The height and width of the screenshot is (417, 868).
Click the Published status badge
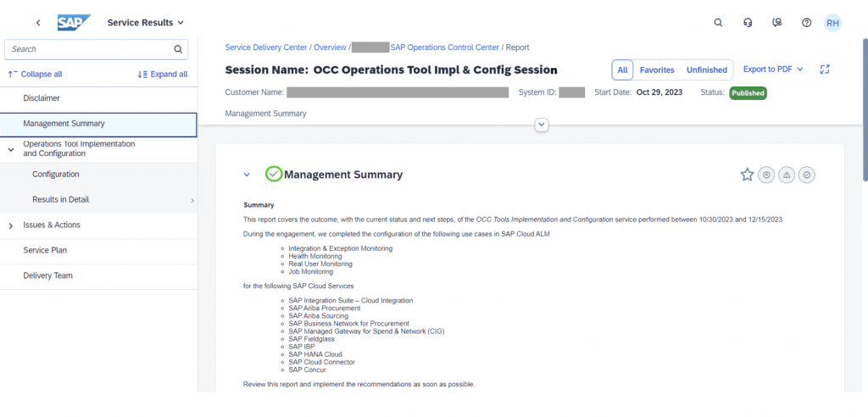(748, 93)
